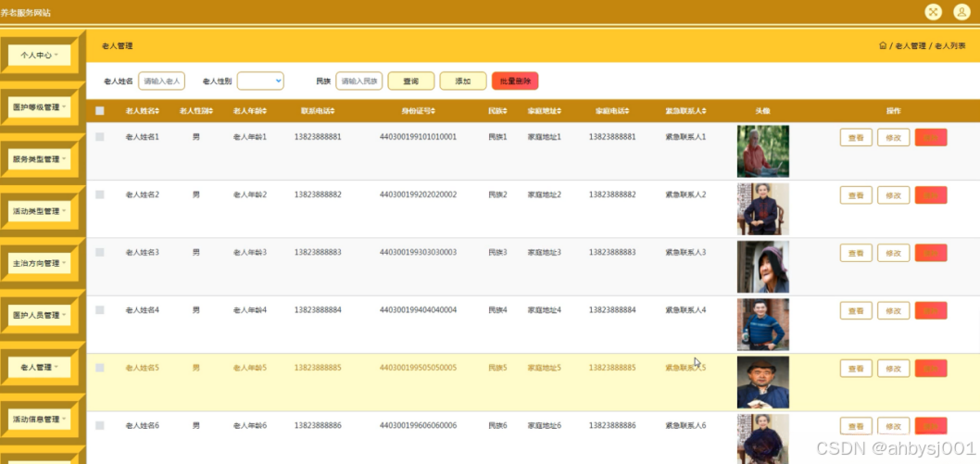
Task: Open the avatar photo of 老人姓名1
Action: 762,151
